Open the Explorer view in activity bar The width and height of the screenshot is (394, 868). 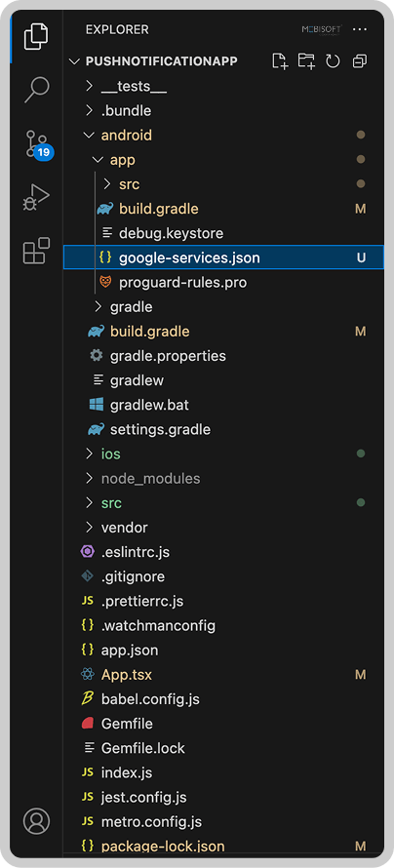(36, 36)
